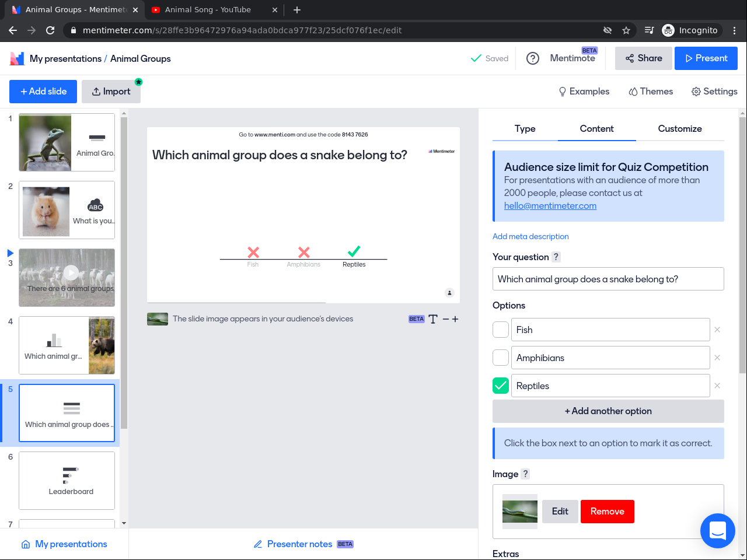
Task: Open a new browser tab
Action: 297,10
